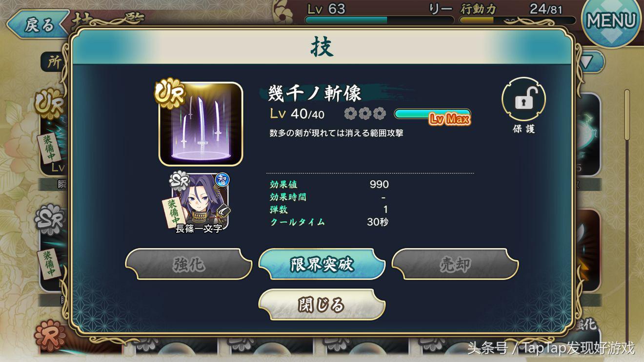Click the UR rarity badge on skill
The image size is (644, 362).
pyautogui.click(x=170, y=93)
